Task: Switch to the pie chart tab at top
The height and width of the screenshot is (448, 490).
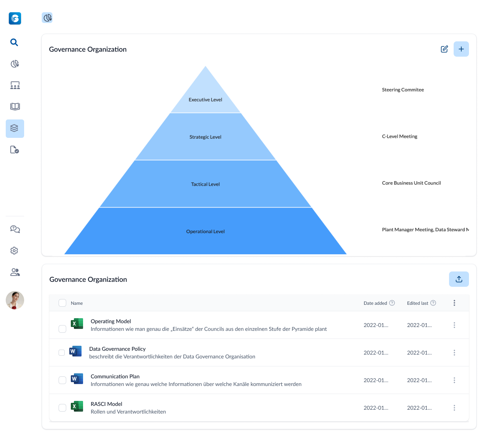Action: tap(47, 18)
